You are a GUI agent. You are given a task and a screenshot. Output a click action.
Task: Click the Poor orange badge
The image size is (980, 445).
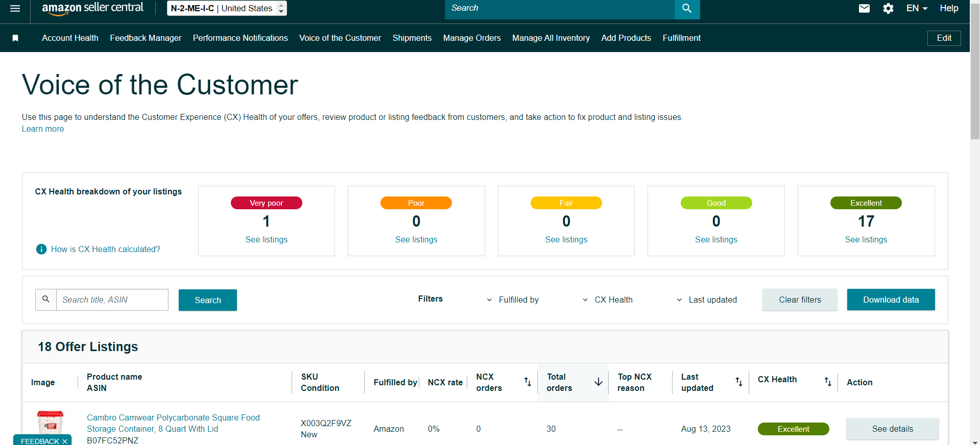[416, 203]
